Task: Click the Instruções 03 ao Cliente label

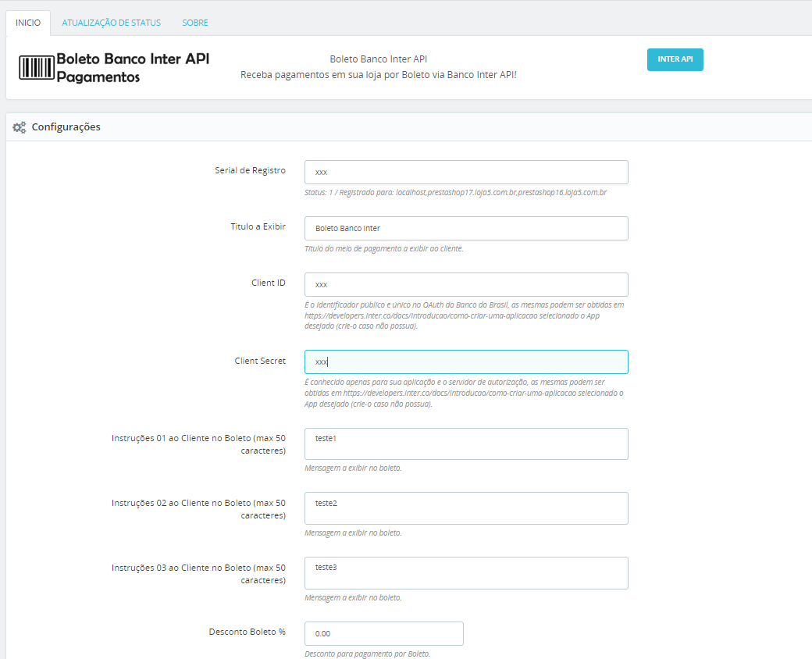Action: [x=198, y=574]
